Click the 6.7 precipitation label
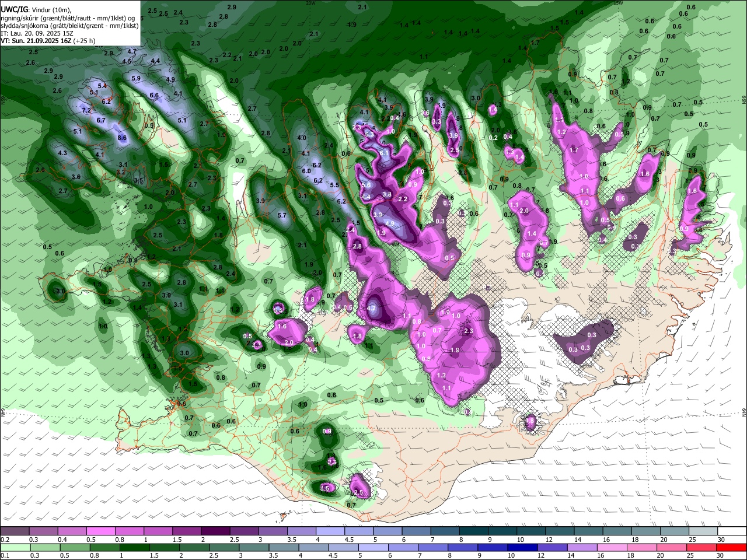The width and height of the screenshot is (747, 560). [101, 121]
